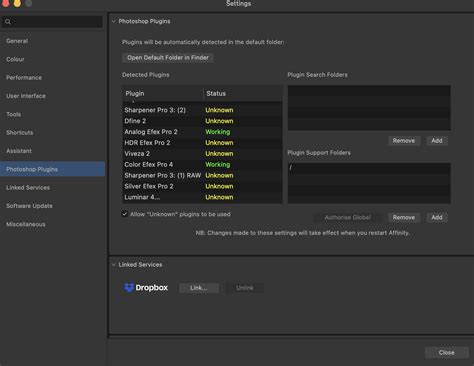The height and width of the screenshot is (366, 474).
Task: Select the Analog Efex Pro 2 row
Action: click(202, 132)
